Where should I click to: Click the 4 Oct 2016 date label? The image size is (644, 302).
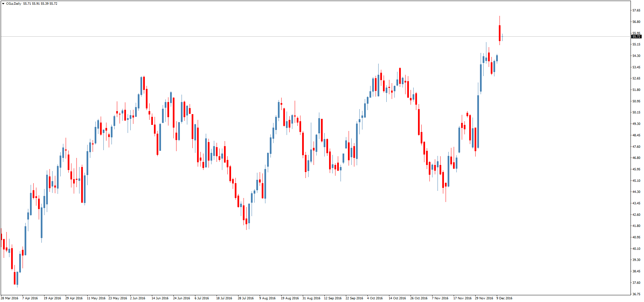(x=375, y=298)
